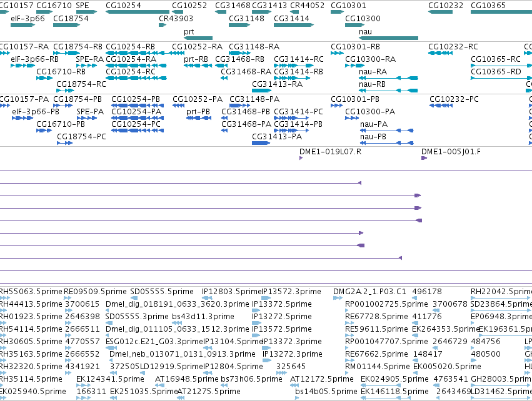
Task: Select CR43903 gene label
Action: point(176,19)
